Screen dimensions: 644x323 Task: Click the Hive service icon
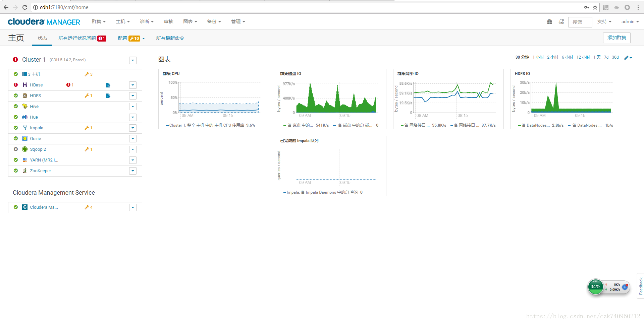(x=25, y=106)
